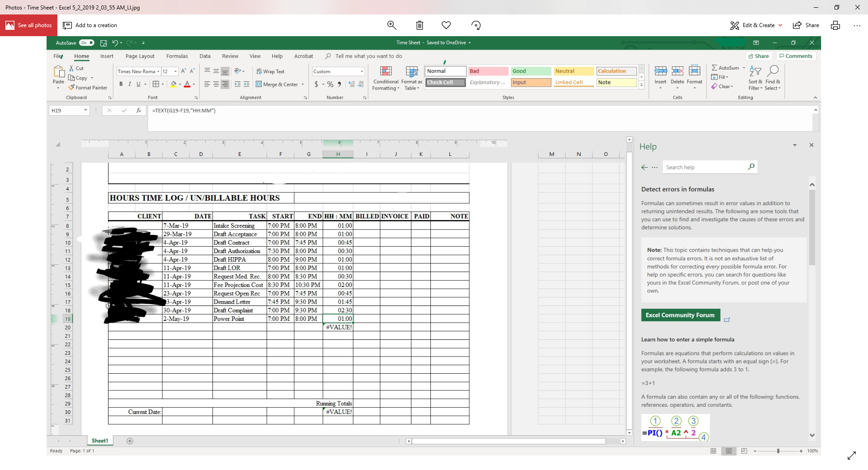This screenshot has width=868, height=470.
Task: Click the Search help input field
Action: (704, 167)
